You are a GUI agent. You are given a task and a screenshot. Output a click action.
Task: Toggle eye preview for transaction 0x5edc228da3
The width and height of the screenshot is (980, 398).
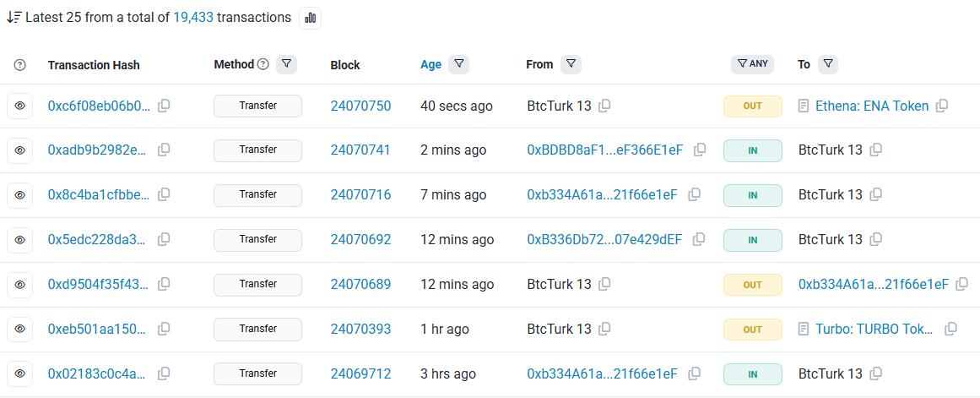[20, 239]
